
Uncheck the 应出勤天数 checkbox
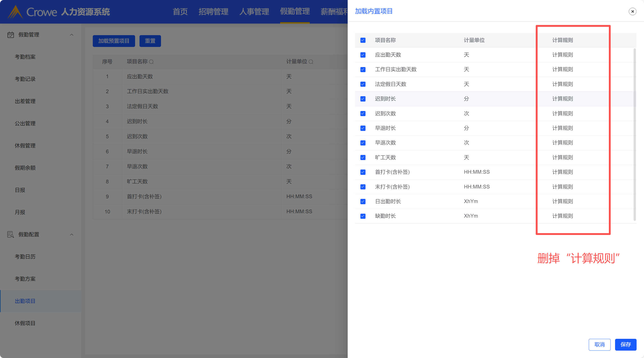363,55
